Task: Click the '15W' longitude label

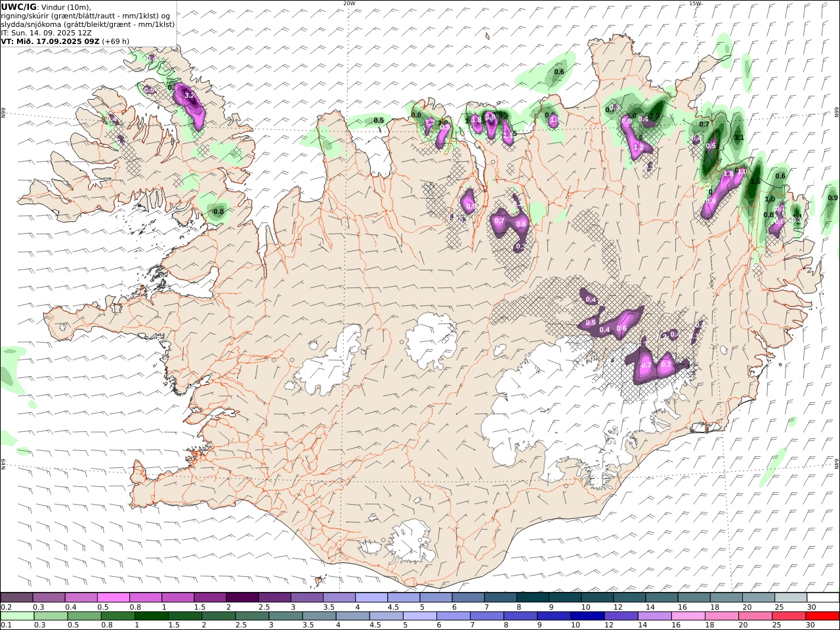Action: point(695,3)
